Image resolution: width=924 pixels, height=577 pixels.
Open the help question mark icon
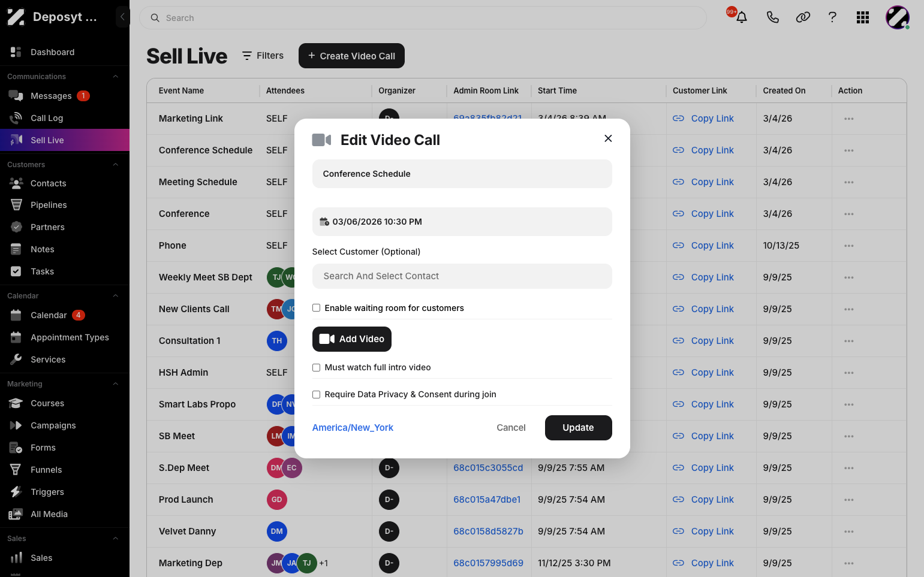coord(832,17)
